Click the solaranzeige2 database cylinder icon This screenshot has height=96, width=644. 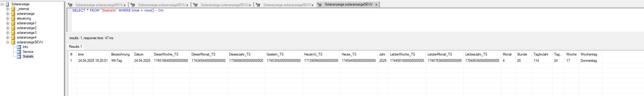[x=13, y=28]
